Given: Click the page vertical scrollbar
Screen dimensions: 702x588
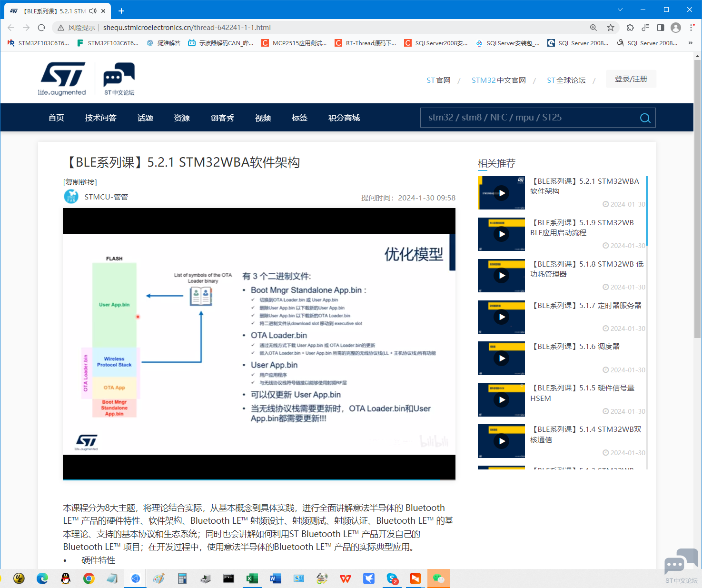Looking at the screenshot, I should click(697, 200).
